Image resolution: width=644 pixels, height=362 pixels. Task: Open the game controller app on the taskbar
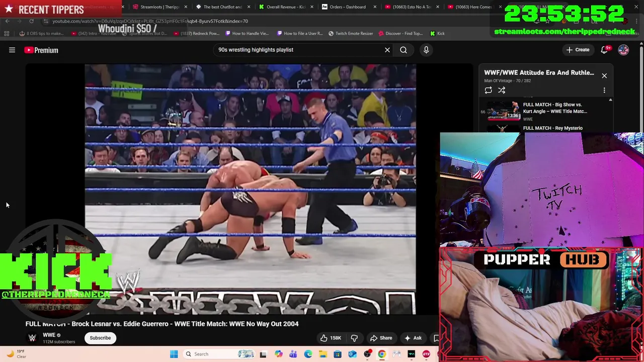396,354
